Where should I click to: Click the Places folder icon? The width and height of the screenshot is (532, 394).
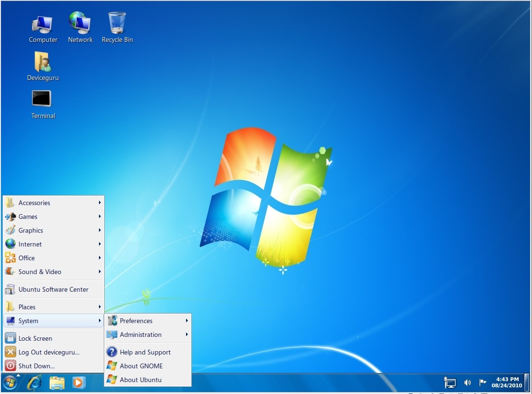coord(10,307)
